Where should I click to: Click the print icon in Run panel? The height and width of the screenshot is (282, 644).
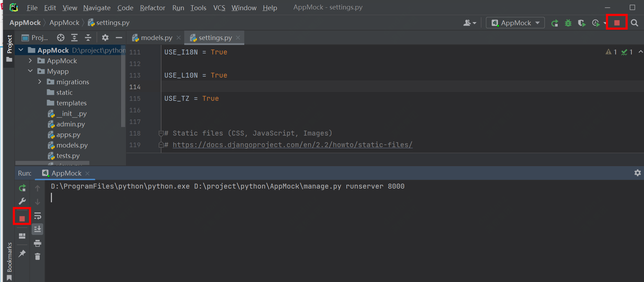(38, 243)
